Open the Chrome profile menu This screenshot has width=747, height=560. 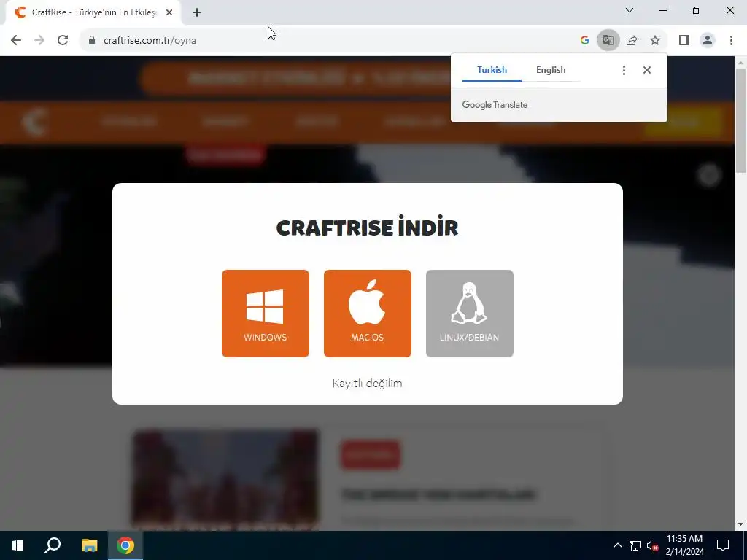tap(708, 41)
